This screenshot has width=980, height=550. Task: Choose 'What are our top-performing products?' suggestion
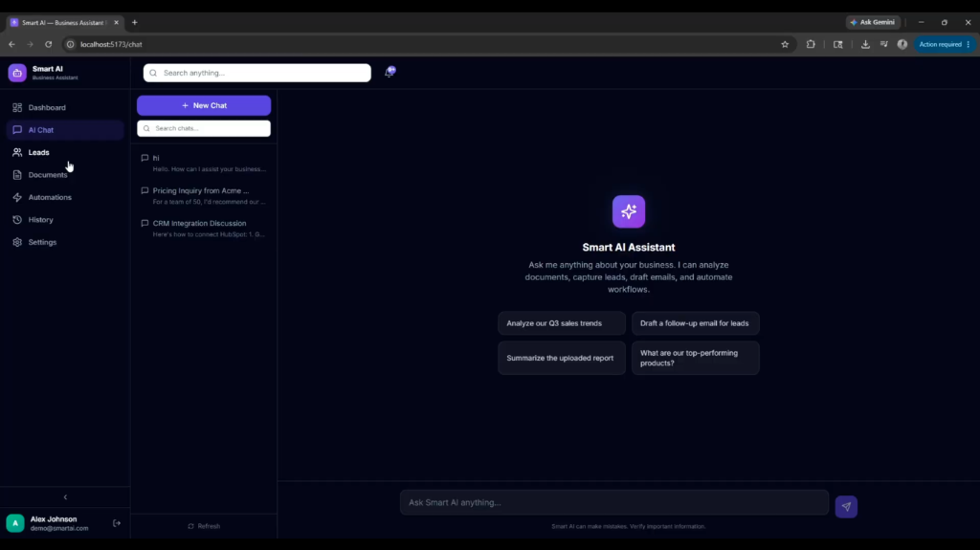695,358
